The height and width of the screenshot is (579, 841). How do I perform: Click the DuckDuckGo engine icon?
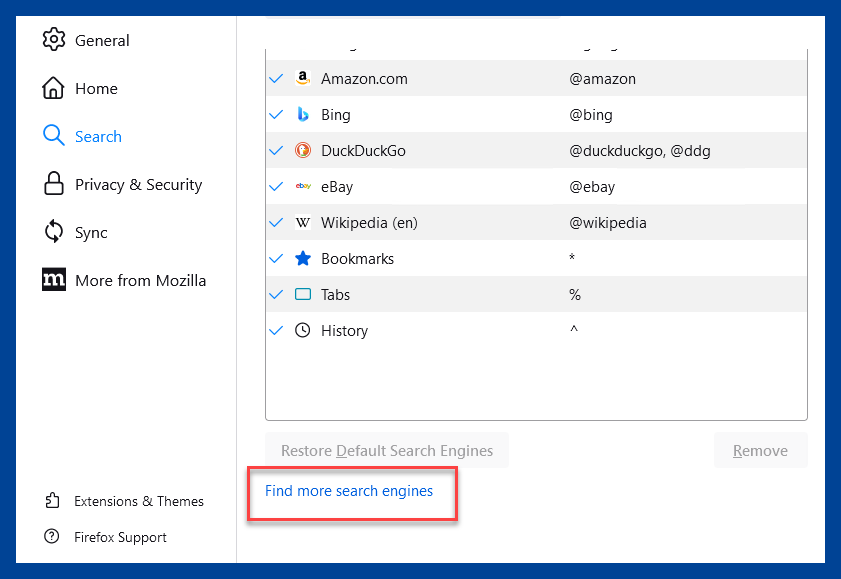[x=303, y=150]
